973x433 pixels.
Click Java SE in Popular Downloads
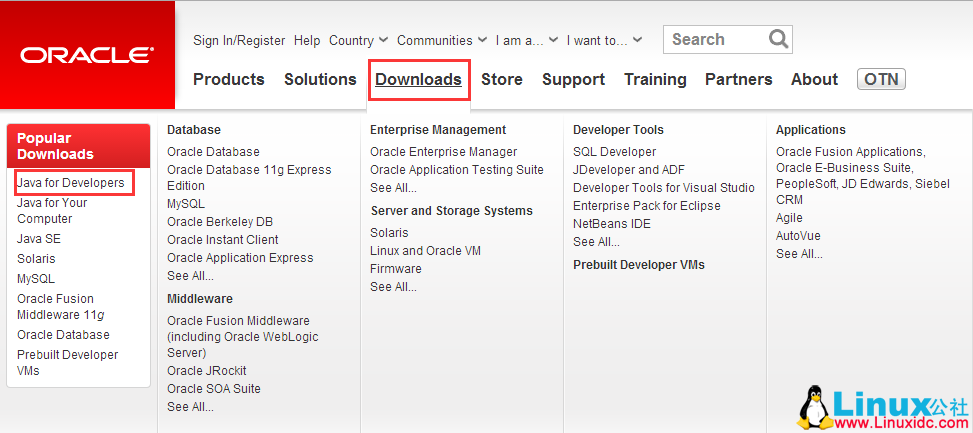tap(38, 239)
